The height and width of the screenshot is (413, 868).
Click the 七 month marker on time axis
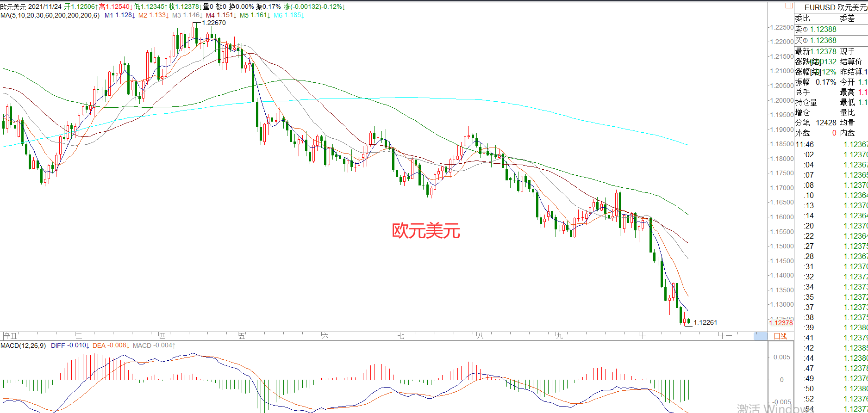[x=400, y=336]
